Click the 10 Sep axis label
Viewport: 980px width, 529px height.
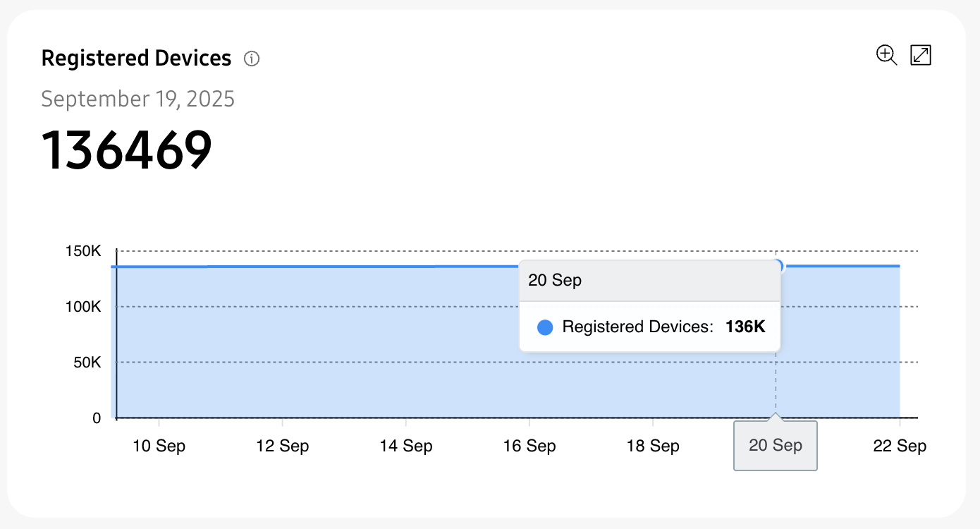click(x=159, y=446)
